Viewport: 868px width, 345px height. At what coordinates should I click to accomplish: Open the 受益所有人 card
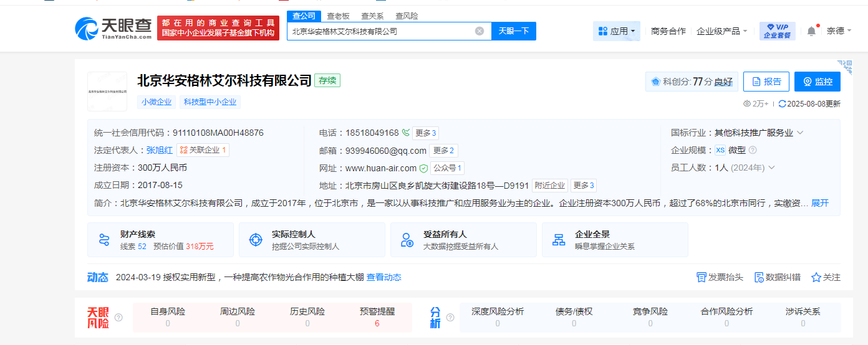pyautogui.click(x=463, y=240)
